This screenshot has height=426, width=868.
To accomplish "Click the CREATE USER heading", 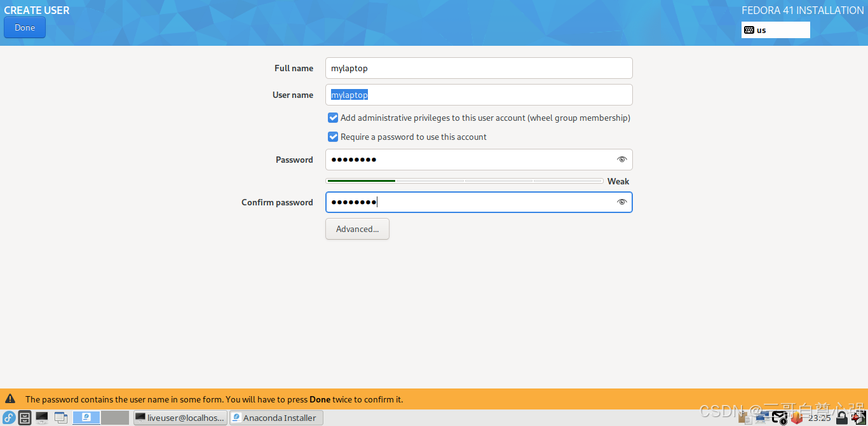I will (x=37, y=10).
